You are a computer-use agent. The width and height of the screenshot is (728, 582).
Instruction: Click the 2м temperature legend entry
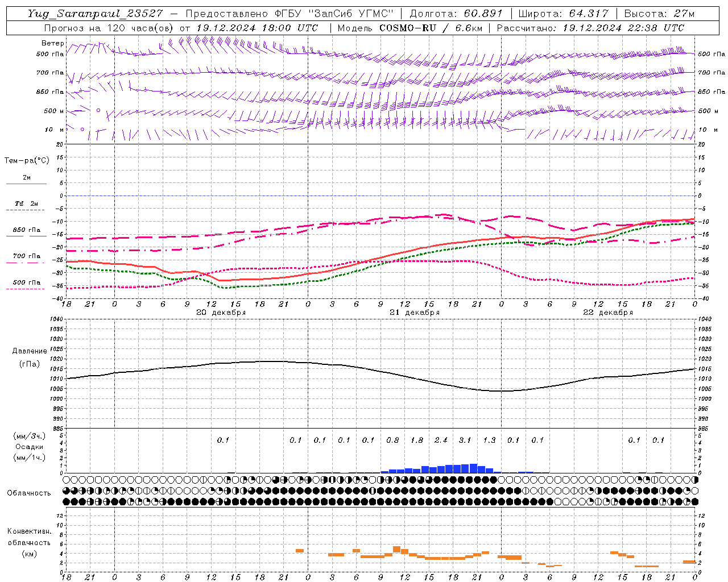click(26, 178)
